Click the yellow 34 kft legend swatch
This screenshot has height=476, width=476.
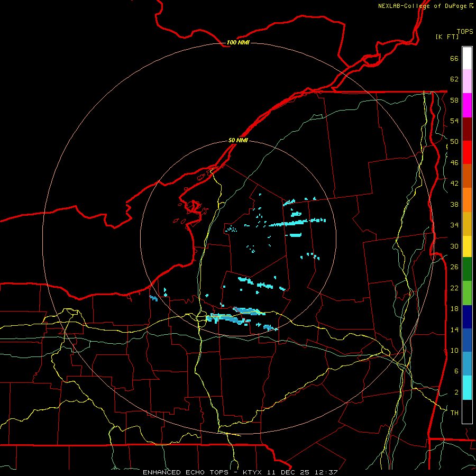[x=467, y=246]
